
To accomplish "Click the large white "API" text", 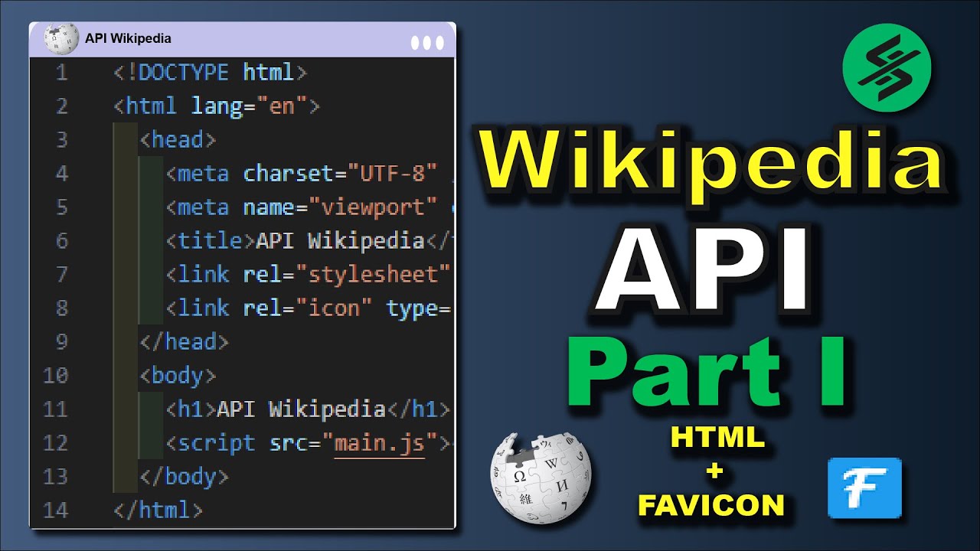I will click(x=702, y=268).
